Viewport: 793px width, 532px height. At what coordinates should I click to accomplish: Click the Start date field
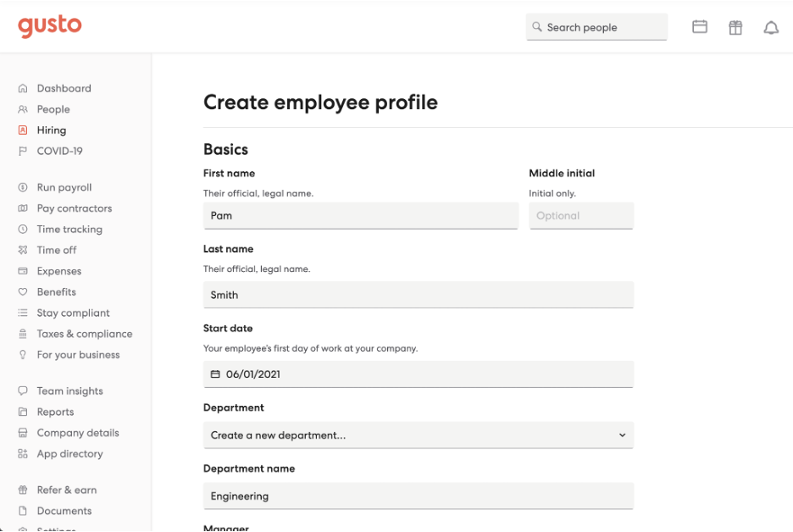(419, 374)
